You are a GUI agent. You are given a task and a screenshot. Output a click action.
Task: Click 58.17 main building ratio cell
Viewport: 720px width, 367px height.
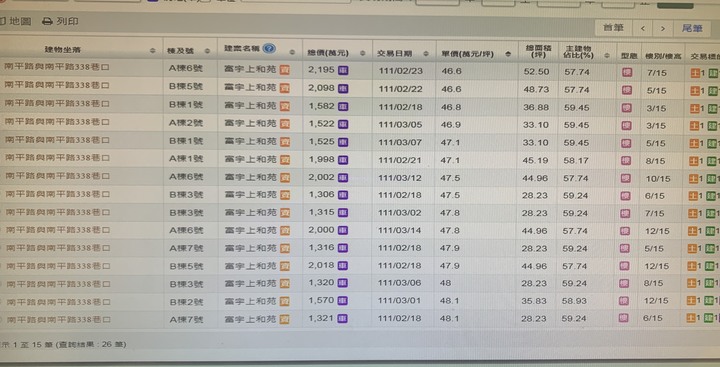[576, 161]
